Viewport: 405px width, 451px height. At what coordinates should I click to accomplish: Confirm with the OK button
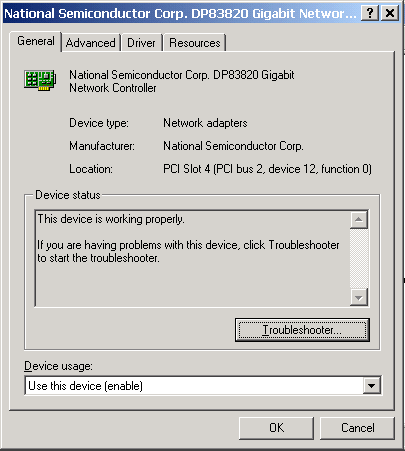[x=276, y=428]
